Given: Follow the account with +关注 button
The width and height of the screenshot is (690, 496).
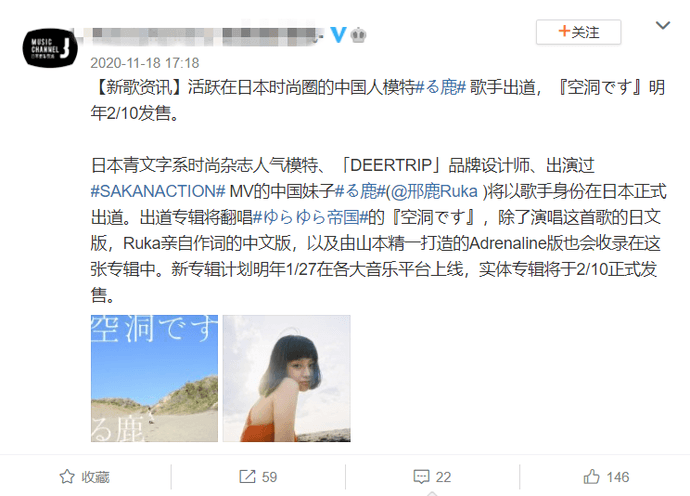Looking at the screenshot, I should pyautogui.click(x=578, y=32).
